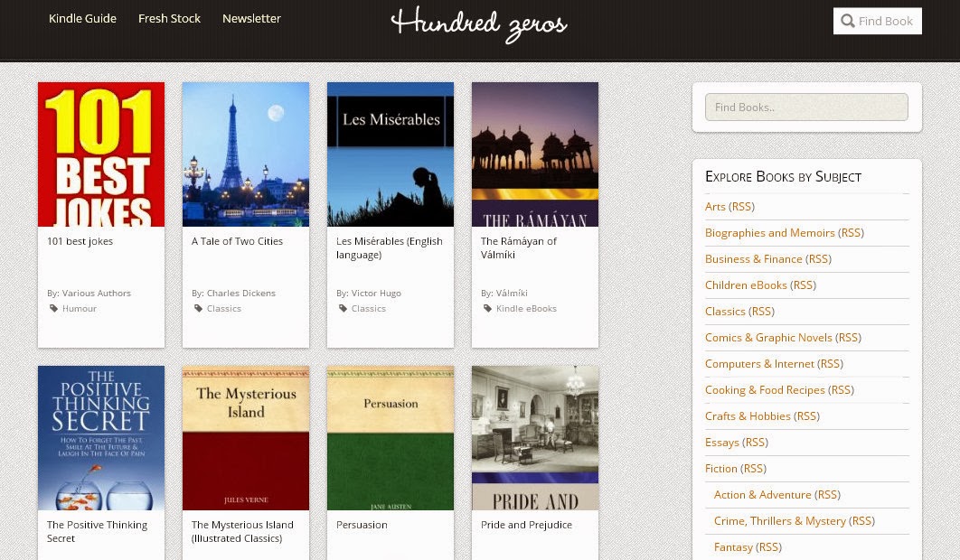This screenshot has width=960, height=560.
Task: Open the Kindle Guide menu item
Action: click(82, 18)
